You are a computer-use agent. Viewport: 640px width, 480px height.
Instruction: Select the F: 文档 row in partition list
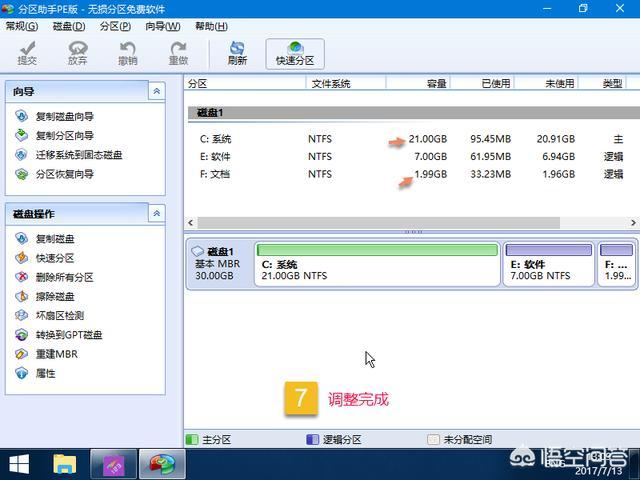412,174
